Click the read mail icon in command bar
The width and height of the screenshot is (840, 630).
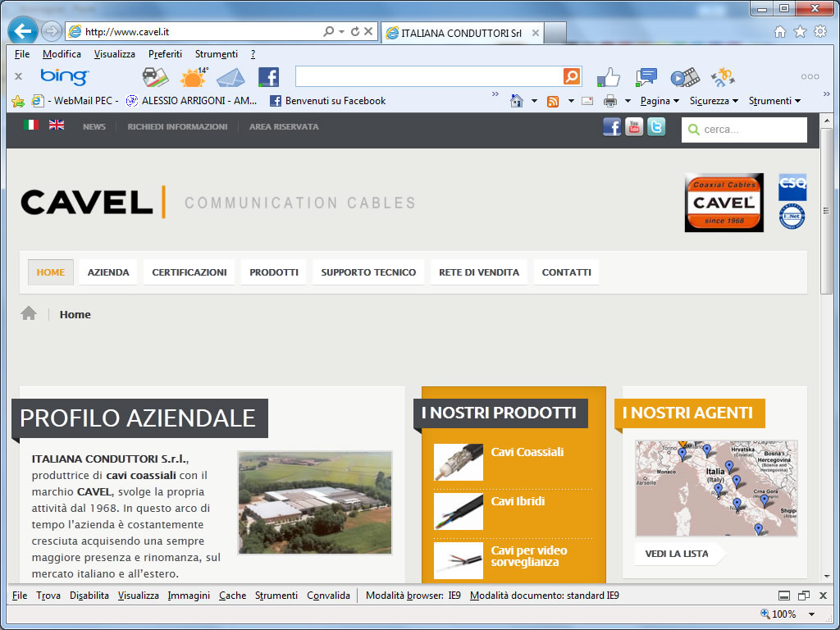[x=587, y=101]
